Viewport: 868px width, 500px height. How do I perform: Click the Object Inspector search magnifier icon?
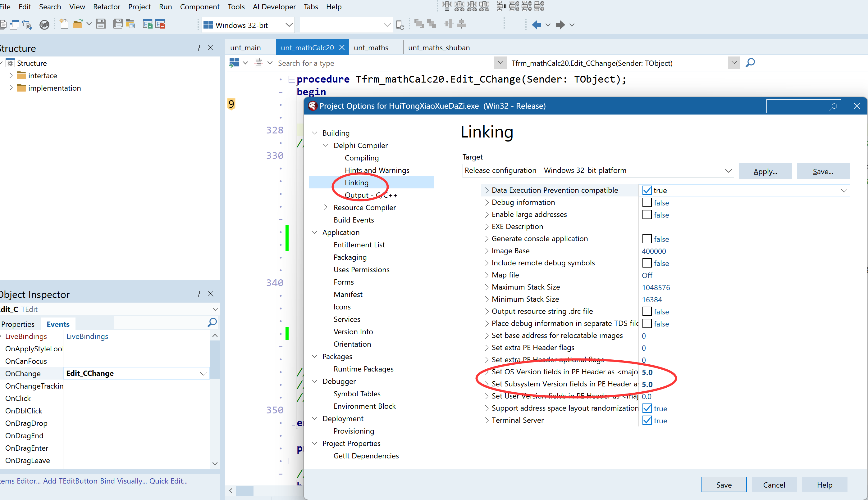(212, 322)
